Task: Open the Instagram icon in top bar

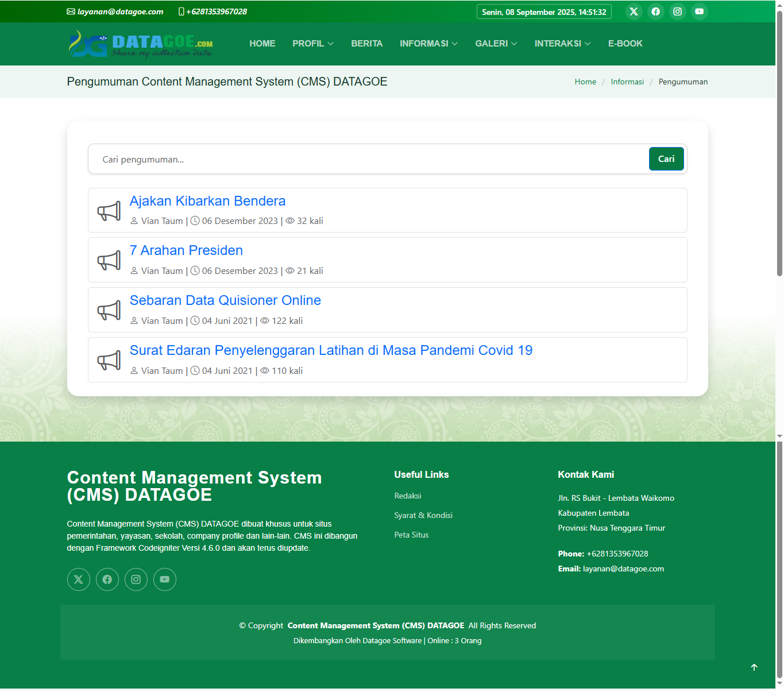Action: (677, 11)
